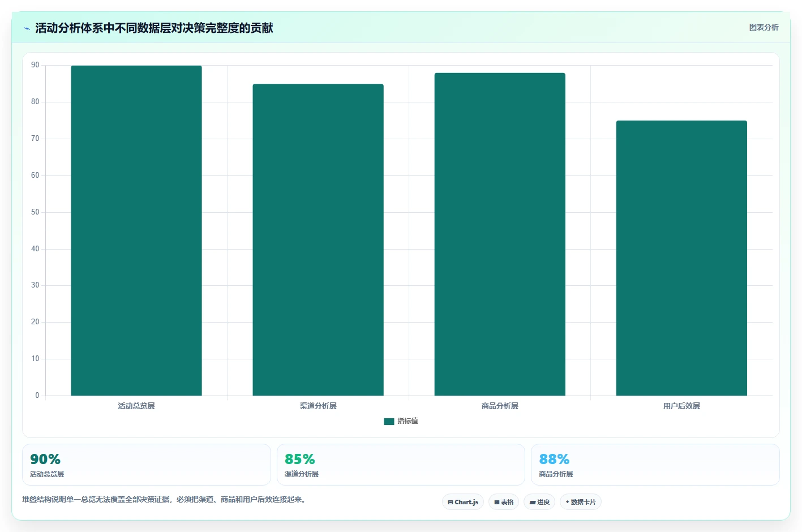Click the chart title 活动分析体系中不同数据层对决策完整度的贡献
This screenshot has width=802, height=532.
(154, 28)
